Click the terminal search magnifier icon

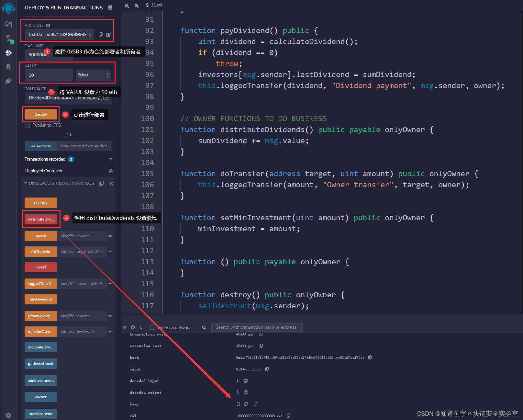point(204,327)
